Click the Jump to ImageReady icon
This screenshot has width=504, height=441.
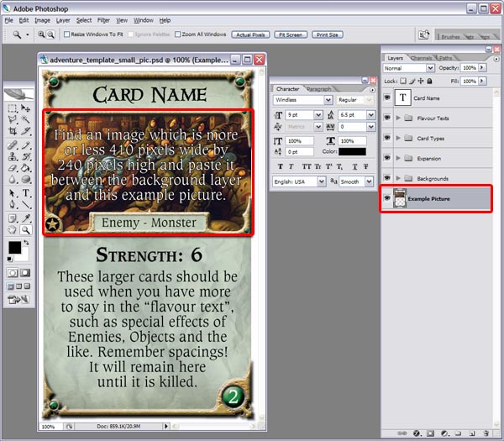19,300
